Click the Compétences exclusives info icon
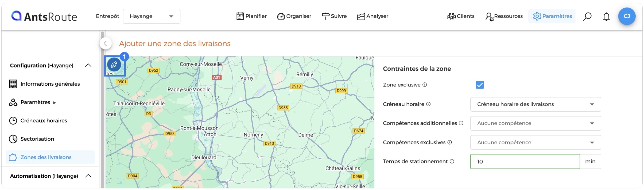The height and width of the screenshot is (190, 644). click(450, 142)
